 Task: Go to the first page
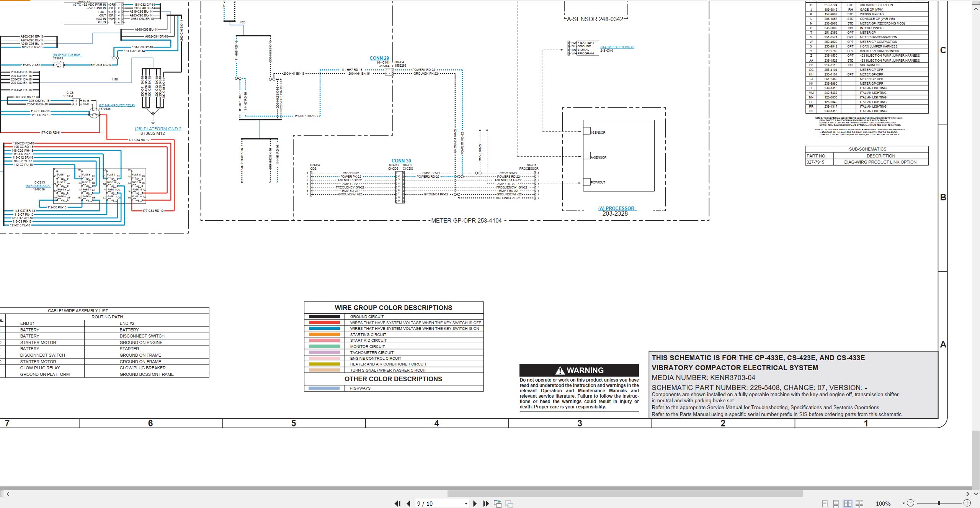(398, 503)
